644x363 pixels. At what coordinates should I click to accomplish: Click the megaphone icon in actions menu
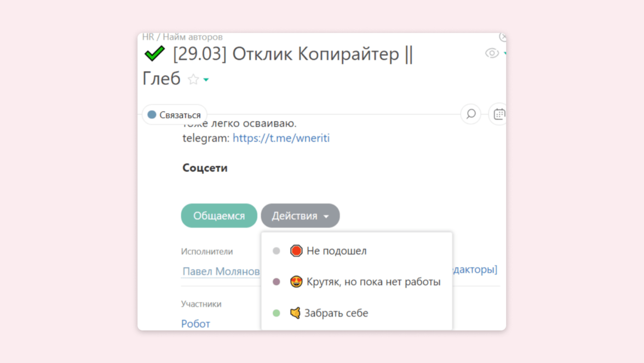click(x=295, y=313)
